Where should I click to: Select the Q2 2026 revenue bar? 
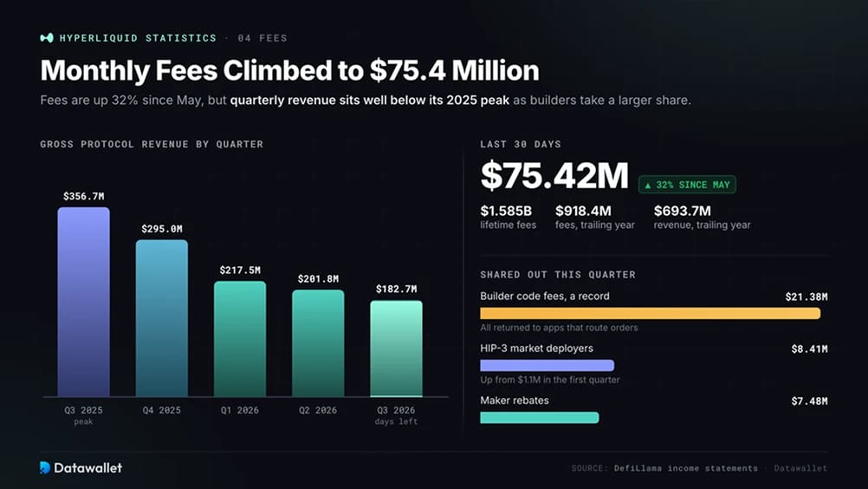(318, 343)
